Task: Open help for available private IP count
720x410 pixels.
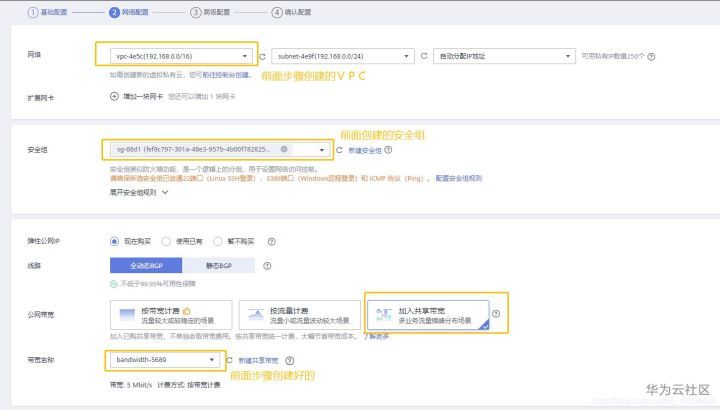Action: 651,56
